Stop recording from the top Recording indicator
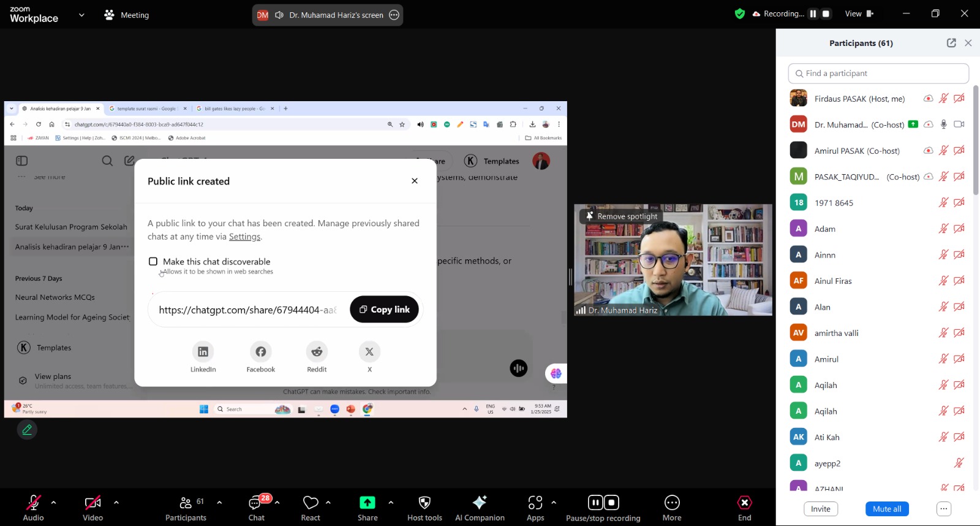 (x=826, y=13)
